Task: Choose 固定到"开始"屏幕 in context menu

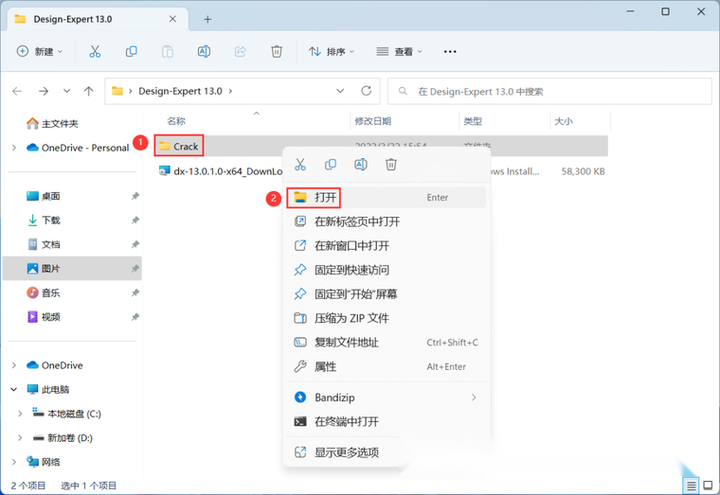Action: (x=386, y=294)
